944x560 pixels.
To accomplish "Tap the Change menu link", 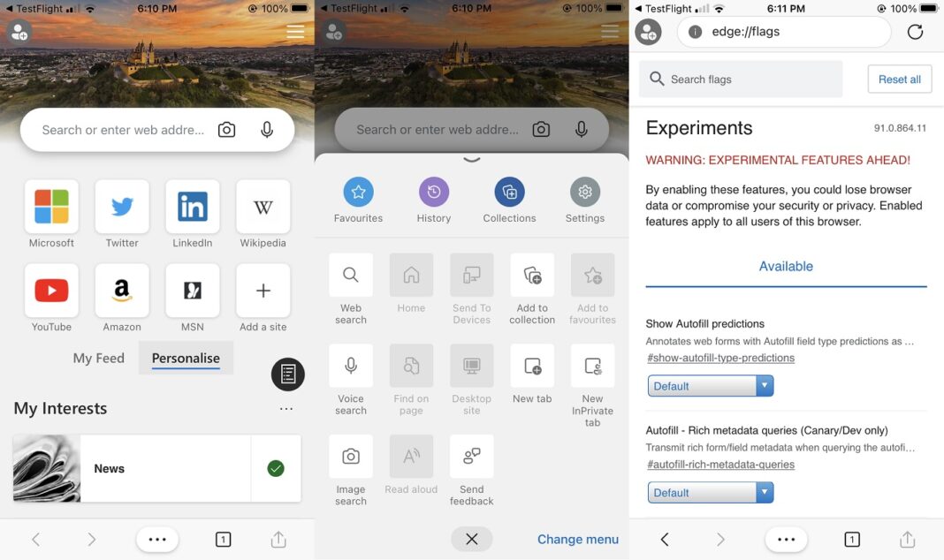I will click(x=578, y=540).
